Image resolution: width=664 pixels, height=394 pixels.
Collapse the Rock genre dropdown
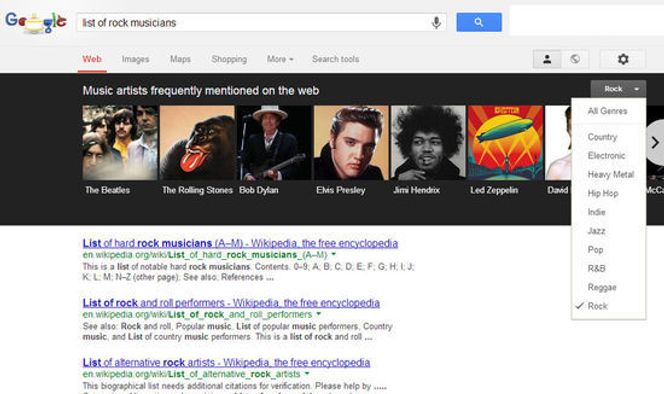tap(618, 89)
